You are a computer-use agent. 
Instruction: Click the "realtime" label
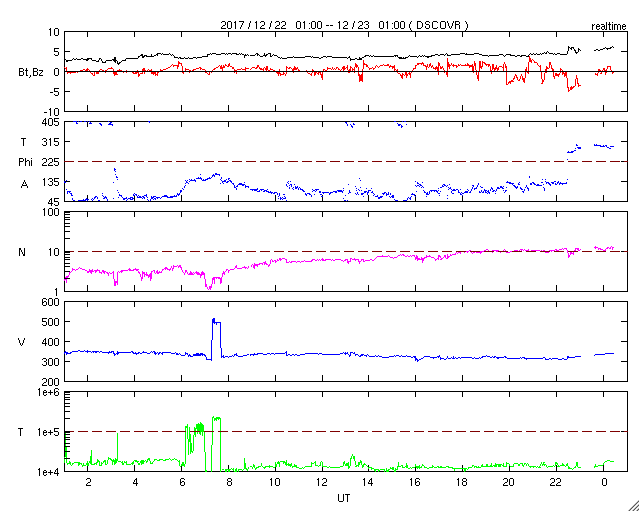click(x=609, y=27)
